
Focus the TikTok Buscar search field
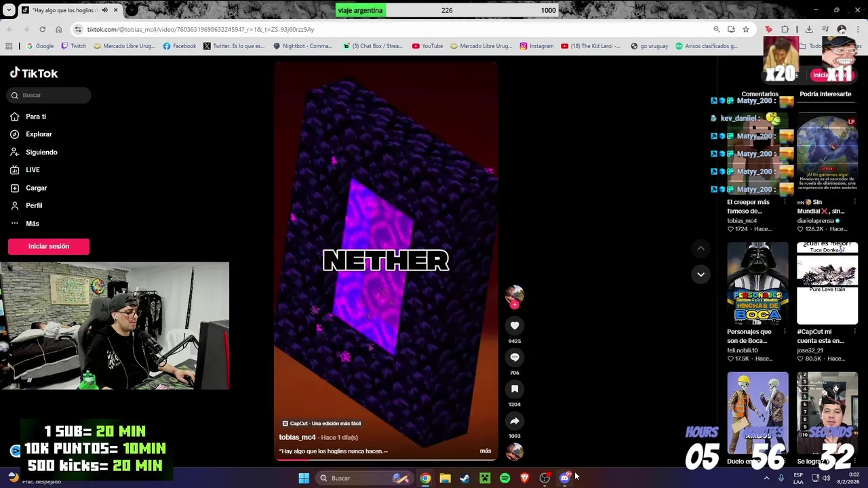[x=50, y=95]
